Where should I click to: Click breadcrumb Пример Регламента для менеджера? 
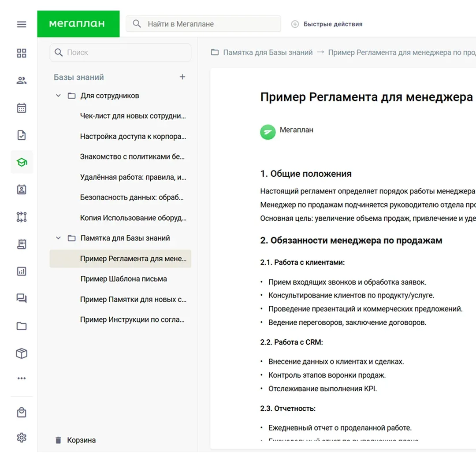click(x=402, y=52)
